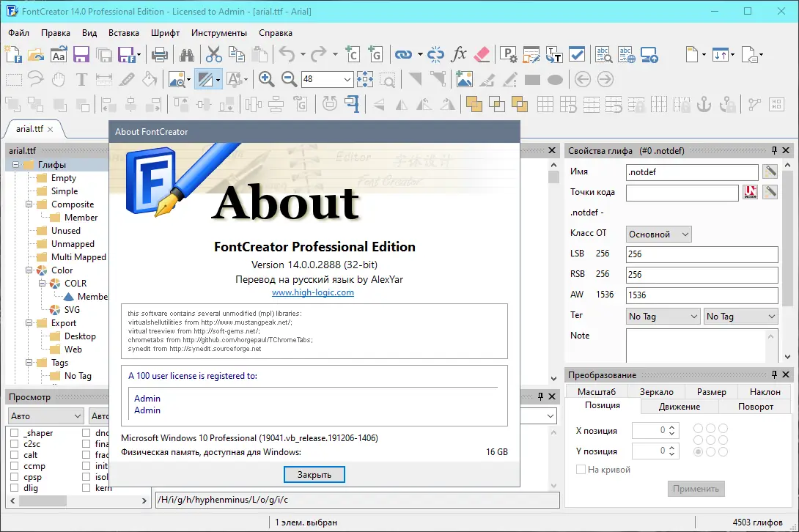Switch to the Зеркало tab

pyautogui.click(x=656, y=392)
